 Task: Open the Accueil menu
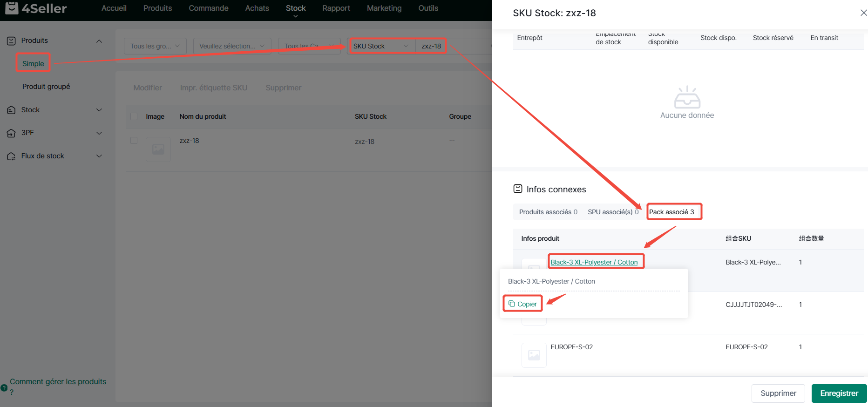[x=114, y=8]
